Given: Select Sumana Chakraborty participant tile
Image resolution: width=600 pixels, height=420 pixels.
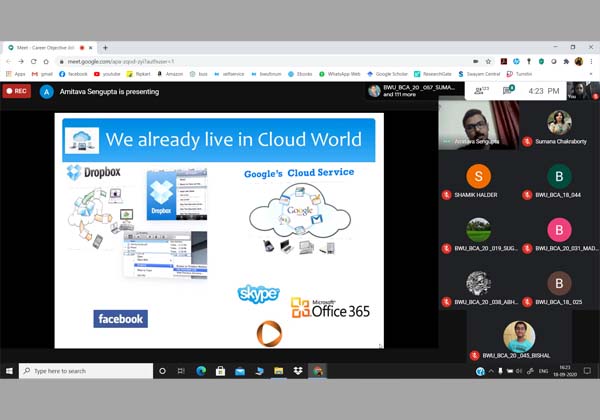Looking at the screenshot, I should tap(559, 125).
